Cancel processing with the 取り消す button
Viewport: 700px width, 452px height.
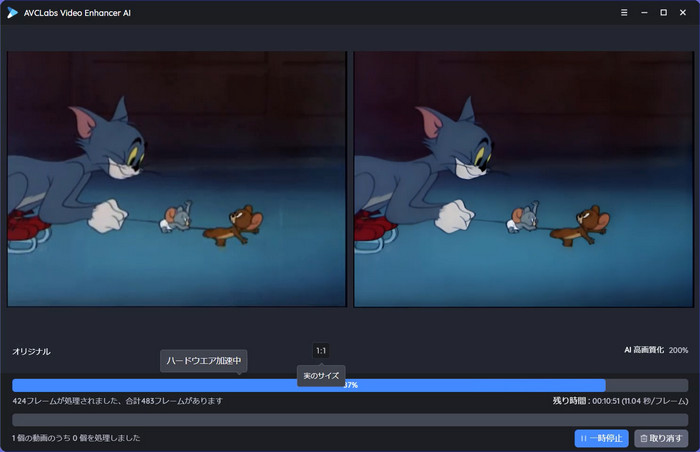tap(661, 439)
